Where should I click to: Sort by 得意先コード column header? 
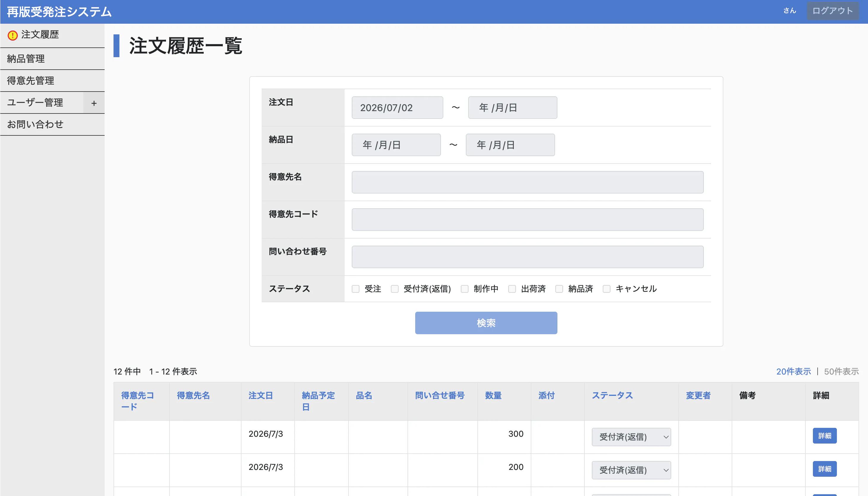(x=138, y=401)
